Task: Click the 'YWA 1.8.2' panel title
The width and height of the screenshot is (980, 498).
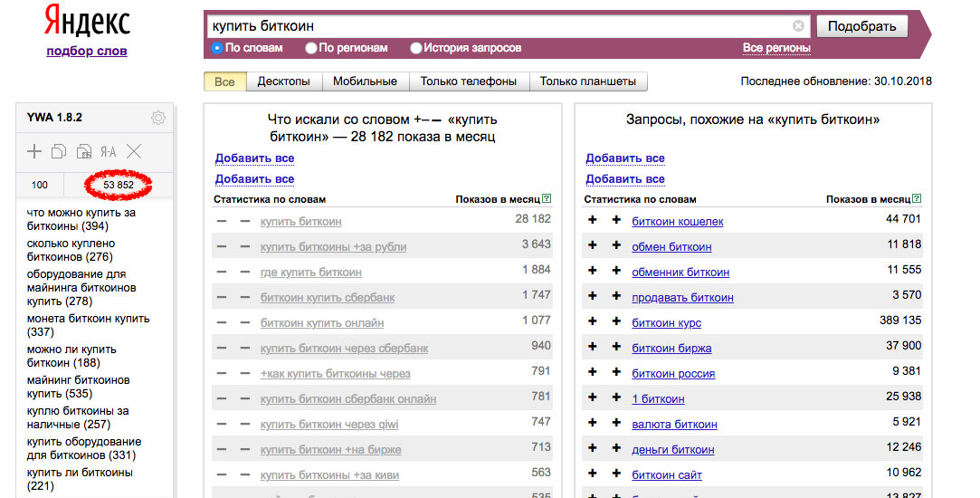Action: 54,118
